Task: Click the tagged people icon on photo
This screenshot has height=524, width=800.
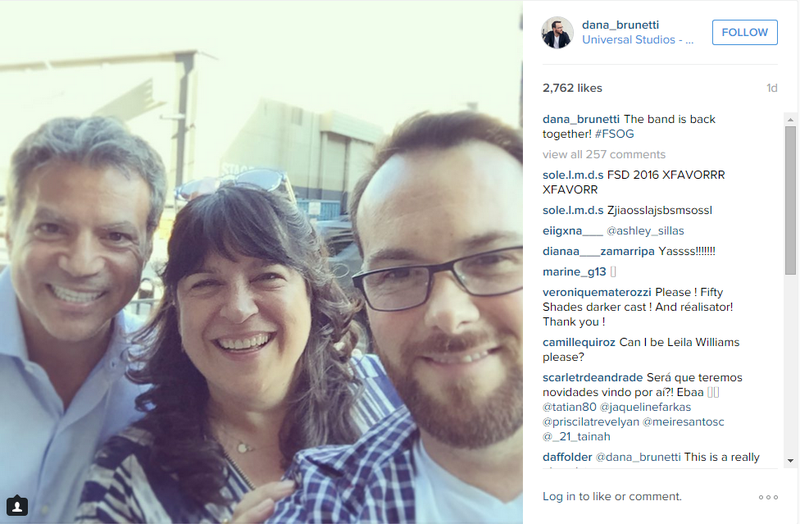Action: click(x=17, y=506)
